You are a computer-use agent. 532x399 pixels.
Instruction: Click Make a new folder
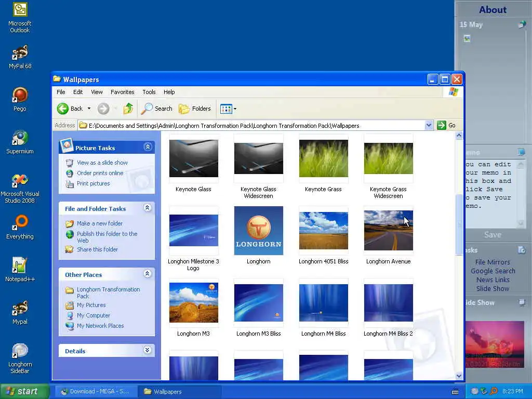tap(100, 223)
